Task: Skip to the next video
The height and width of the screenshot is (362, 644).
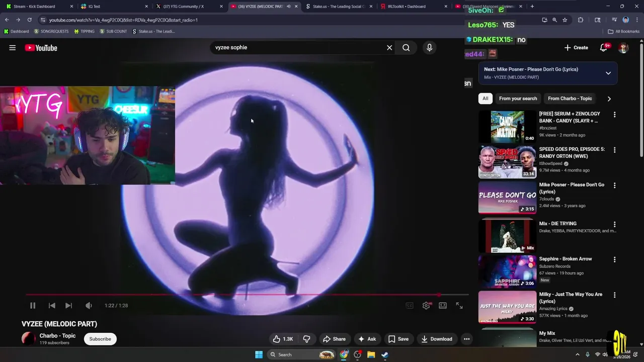Action: pyautogui.click(x=68, y=306)
